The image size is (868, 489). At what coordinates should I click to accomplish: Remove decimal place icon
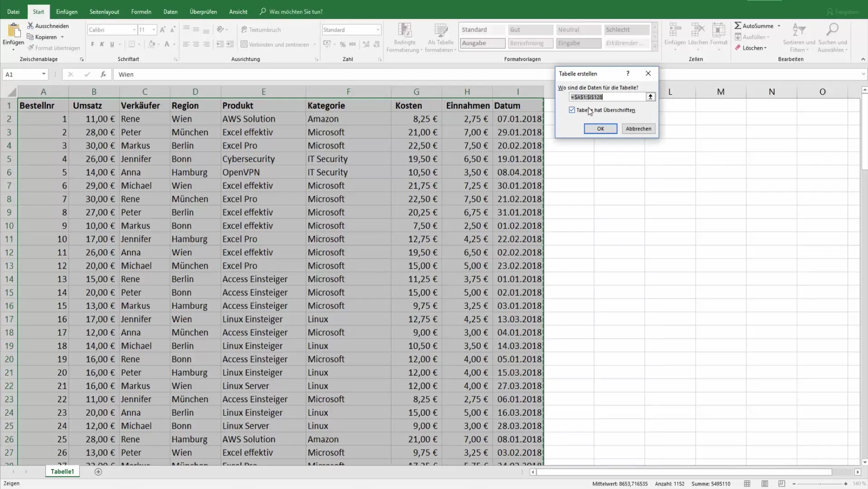click(377, 44)
